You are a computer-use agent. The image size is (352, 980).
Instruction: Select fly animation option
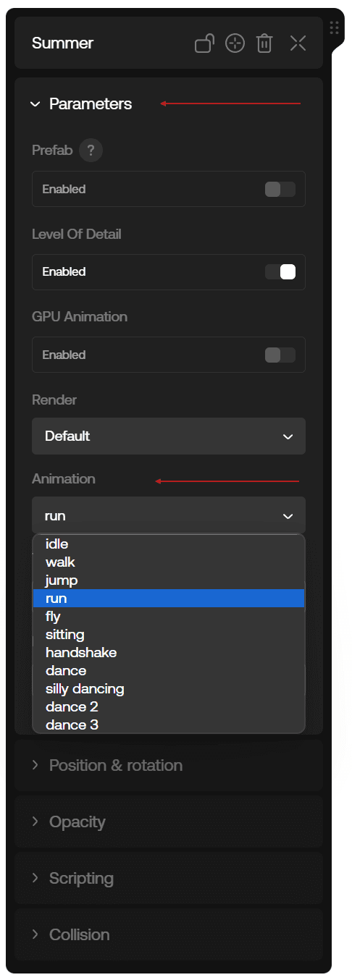(x=169, y=616)
